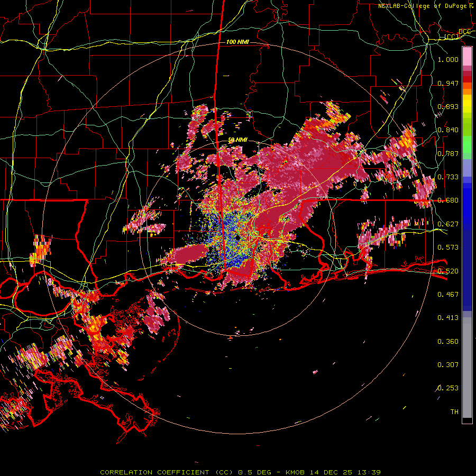Click the black KMOB radar site dot

[237, 239]
